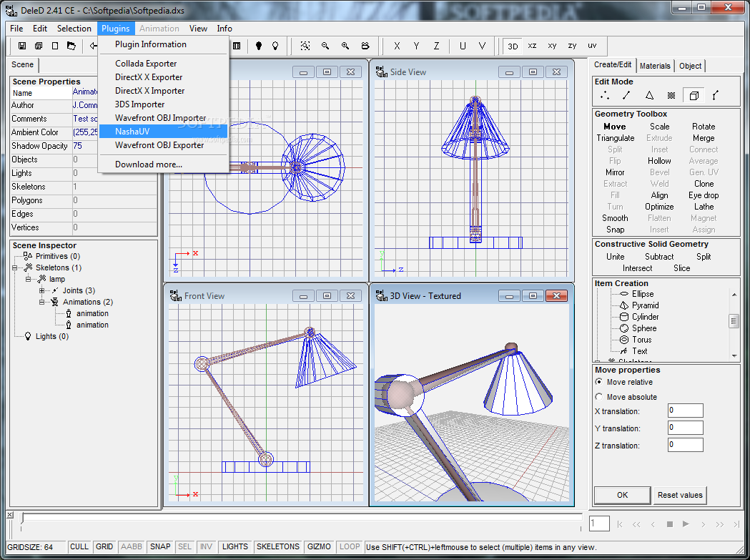Click the undo arrow toolbar icon

pos(93,46)
